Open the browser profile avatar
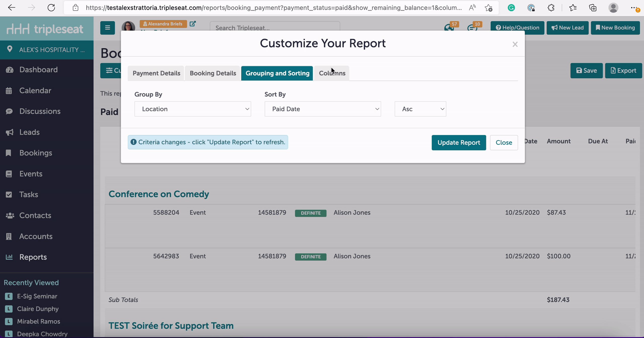The width and height of the screenshot is (644, 338). click(613, 8)
